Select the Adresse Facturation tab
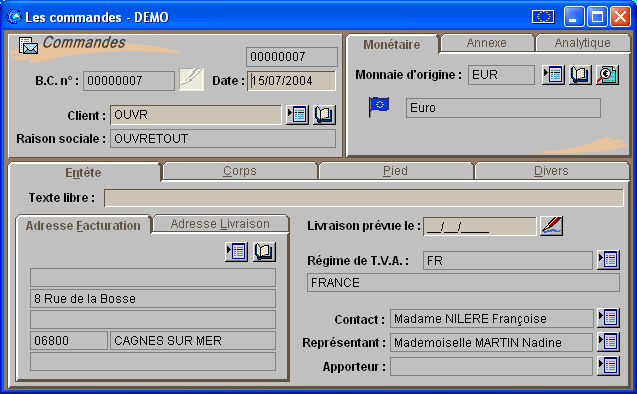This screenshot has width=637, height=394. [x=83, y=225]
